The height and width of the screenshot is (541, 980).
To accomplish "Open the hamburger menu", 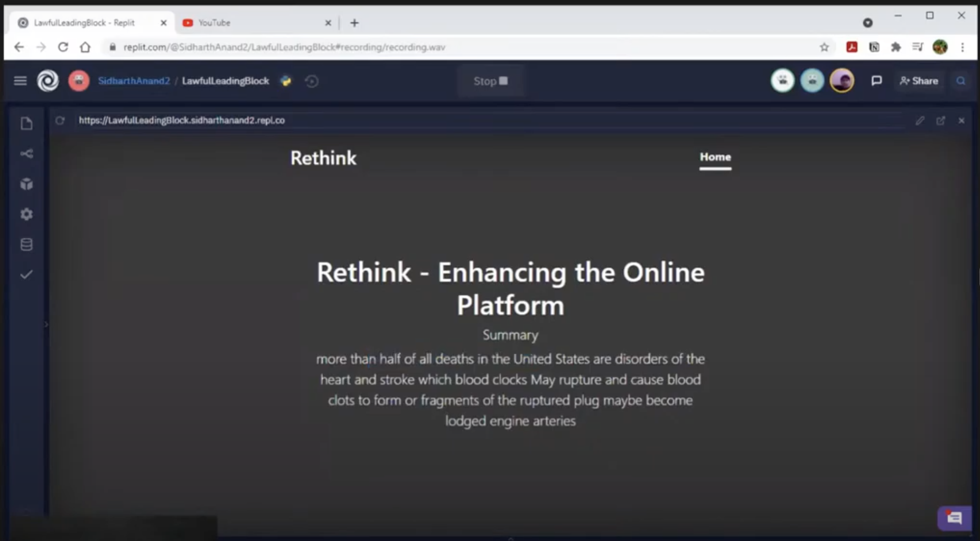I will 20,81.
